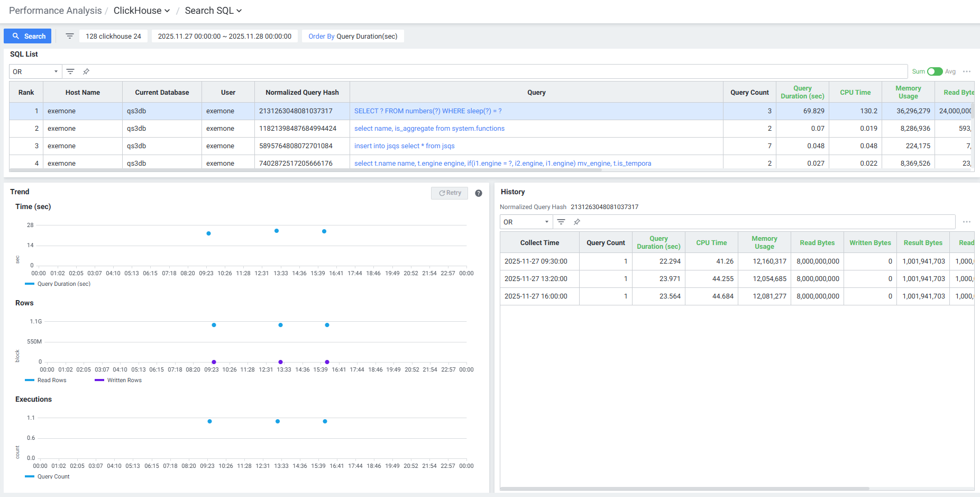This screenshot has height=497, width=980.
Task: Click the blue Search button
Action: [x=28, y=36]
